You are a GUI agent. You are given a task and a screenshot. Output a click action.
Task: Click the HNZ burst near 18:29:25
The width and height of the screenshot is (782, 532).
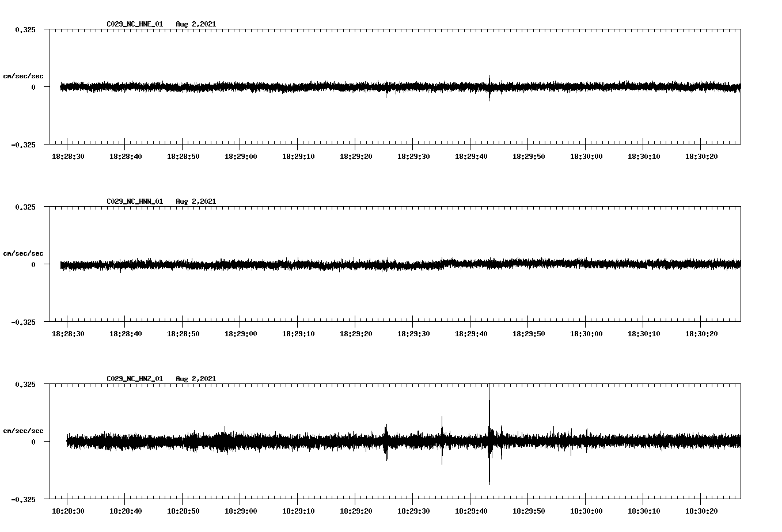386,442
